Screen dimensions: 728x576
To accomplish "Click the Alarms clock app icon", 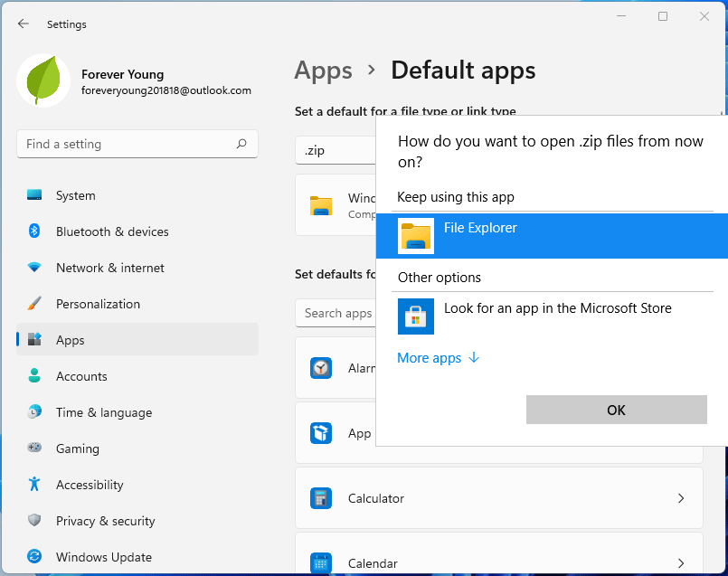I will click(x=321, y=368).
